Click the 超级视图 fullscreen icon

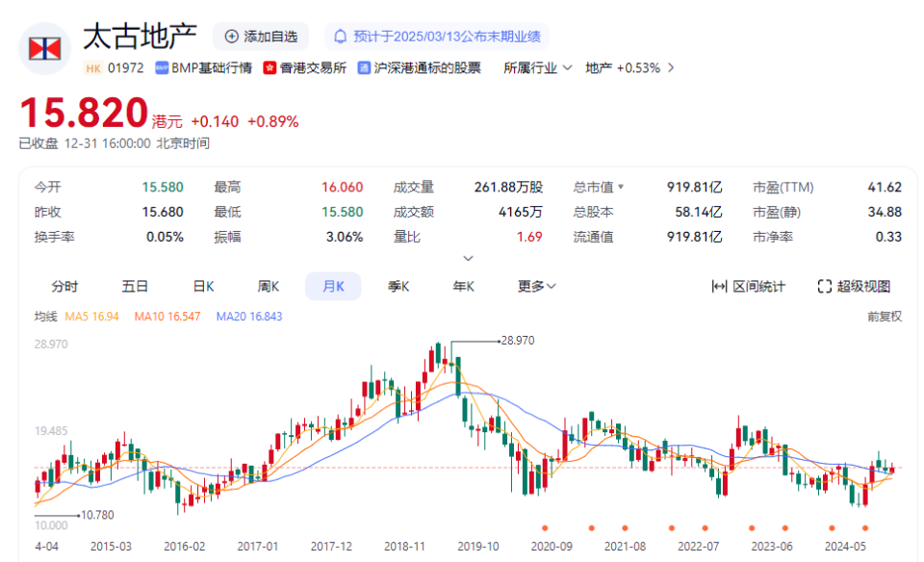825,287
